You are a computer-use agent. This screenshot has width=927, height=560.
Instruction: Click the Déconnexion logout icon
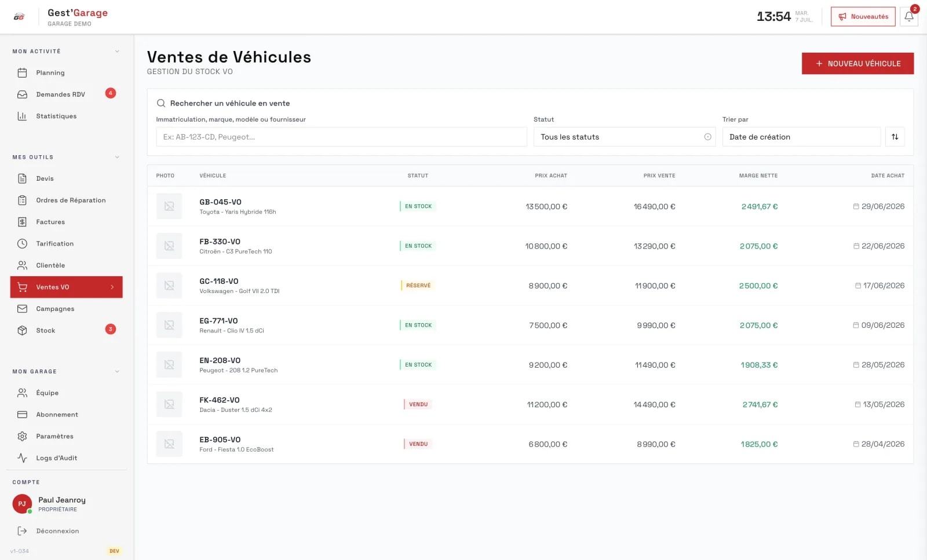22,531
